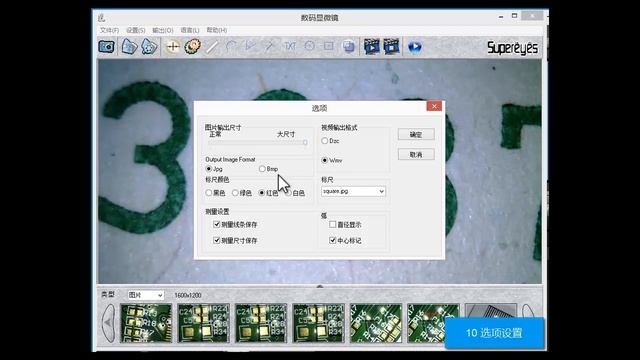
Task: Open the 输出(O) menu
Action: point(162,30)
